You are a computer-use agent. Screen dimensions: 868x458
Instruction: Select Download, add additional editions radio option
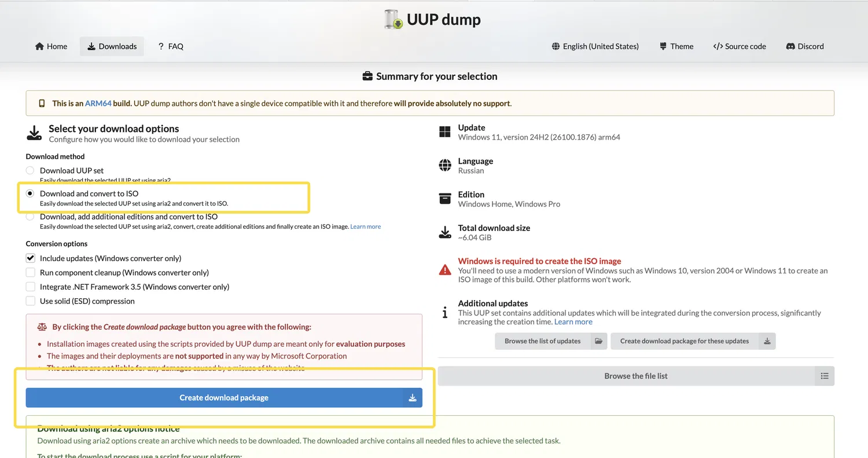click(x=30, y=217)
